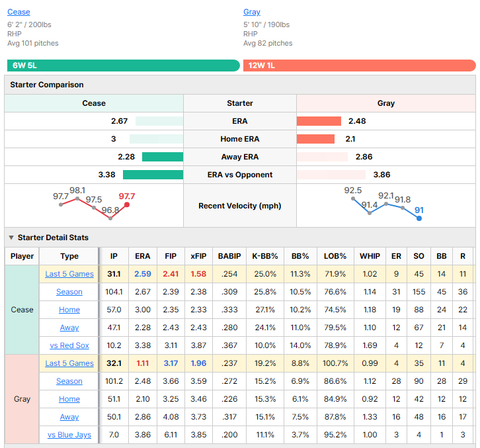480x448 pixels.
Task: Click the Avg 82 pitches text
Action: point(268,43)
